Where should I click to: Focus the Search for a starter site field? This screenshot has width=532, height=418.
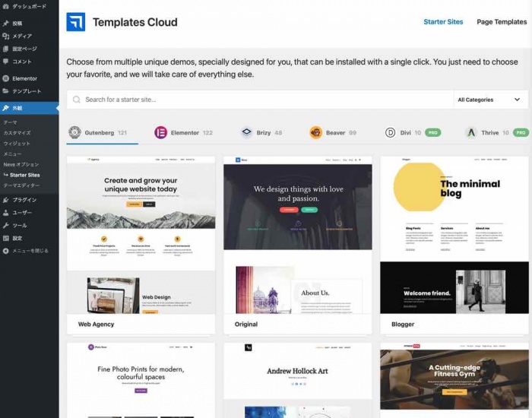tap(260, 100)
